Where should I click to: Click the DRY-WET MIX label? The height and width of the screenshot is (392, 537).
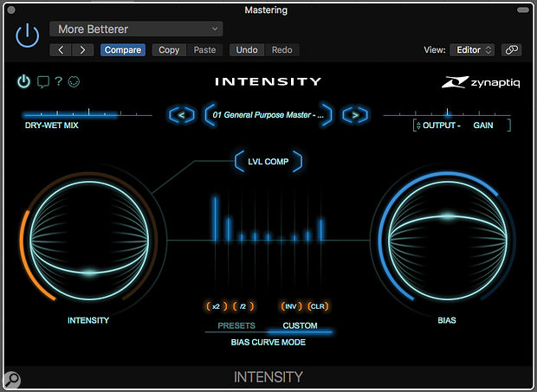[x=52, y=125]
